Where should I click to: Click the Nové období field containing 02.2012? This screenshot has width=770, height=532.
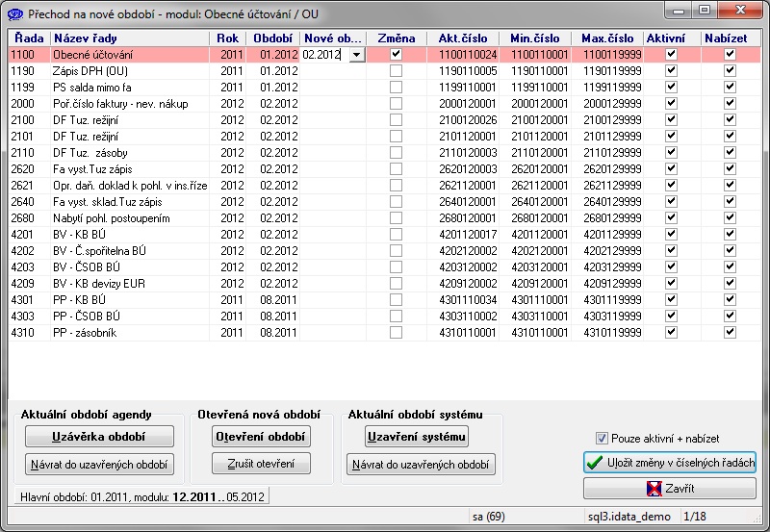coord(324,55)
